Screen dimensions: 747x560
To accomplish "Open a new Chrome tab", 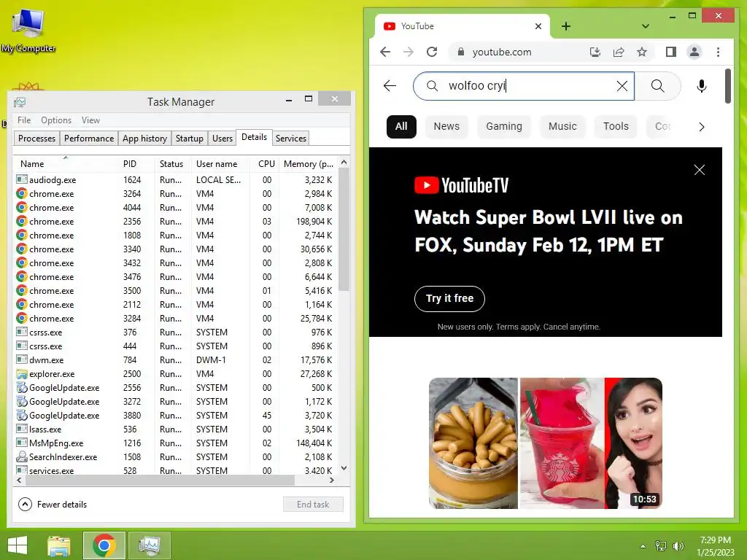I will [x=566, y=26].
